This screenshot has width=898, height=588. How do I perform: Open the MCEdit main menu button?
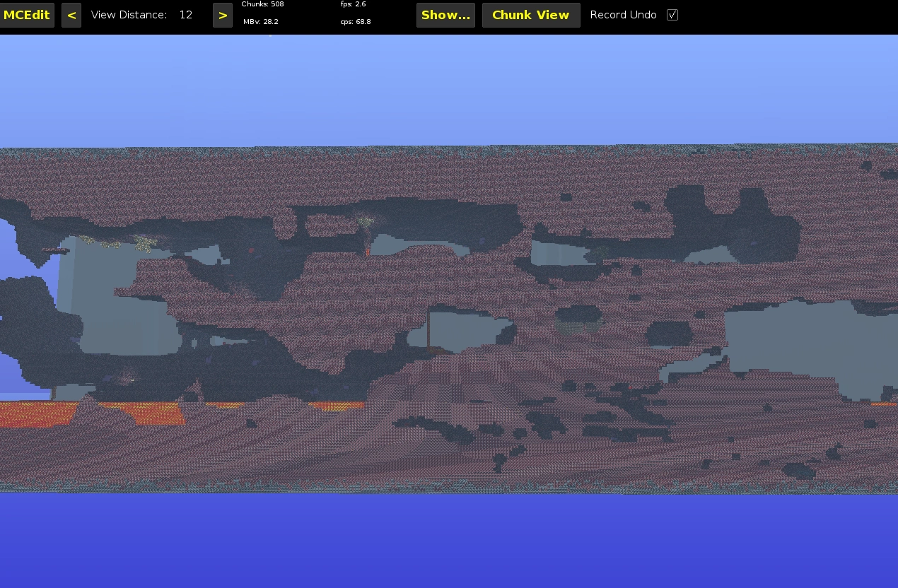pos(27,15)
